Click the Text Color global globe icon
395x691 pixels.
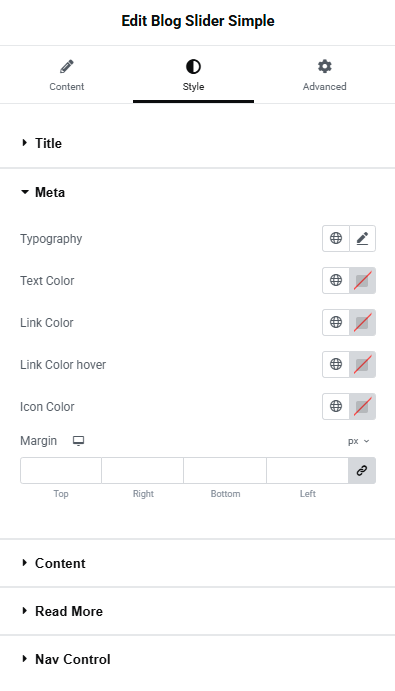point(336,280)
